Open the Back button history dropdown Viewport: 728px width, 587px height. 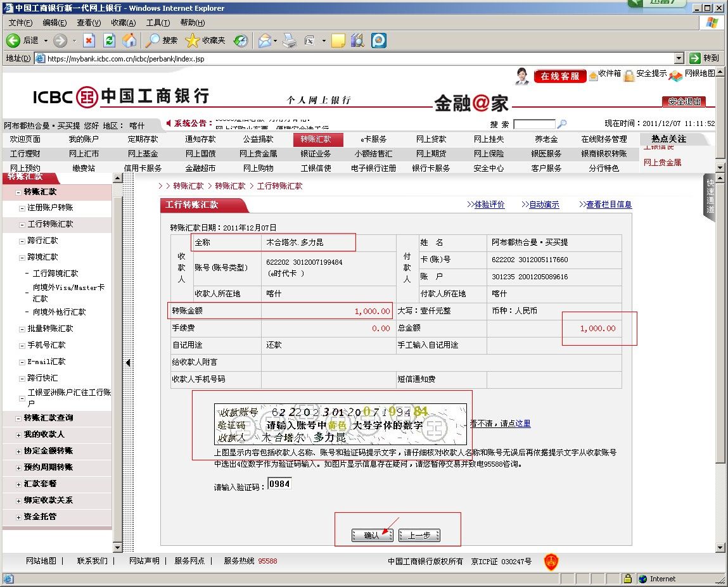click(46, 41)
